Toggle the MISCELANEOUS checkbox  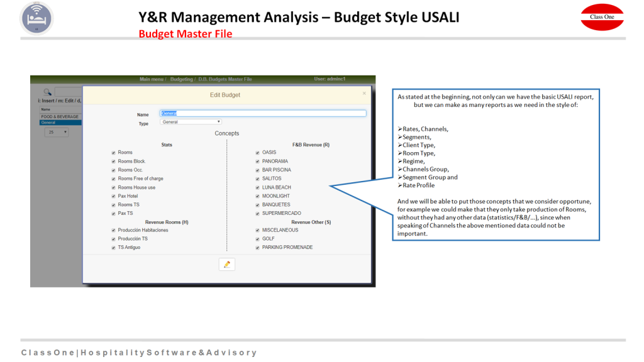pos(257,230)
